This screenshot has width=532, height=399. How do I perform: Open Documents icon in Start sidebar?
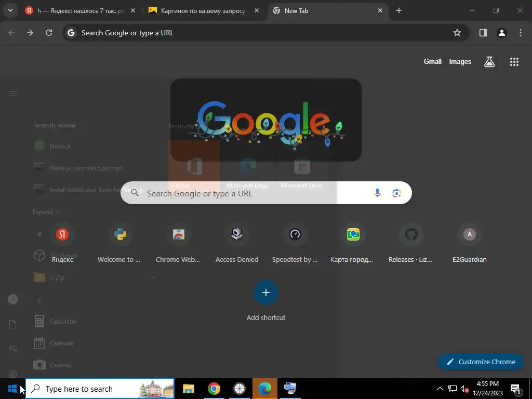[x=13, y=324]
